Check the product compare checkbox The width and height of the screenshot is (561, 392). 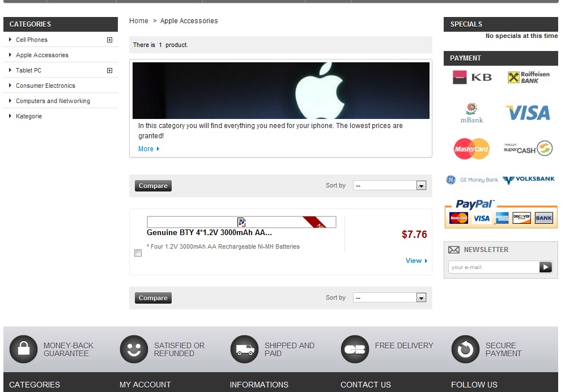(x=138, y=253)
